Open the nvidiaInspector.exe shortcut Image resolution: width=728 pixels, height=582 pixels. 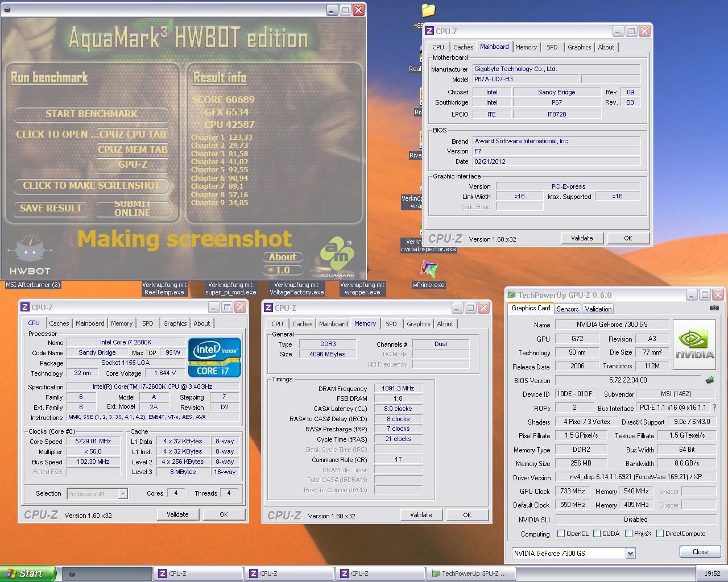(428, 246)
